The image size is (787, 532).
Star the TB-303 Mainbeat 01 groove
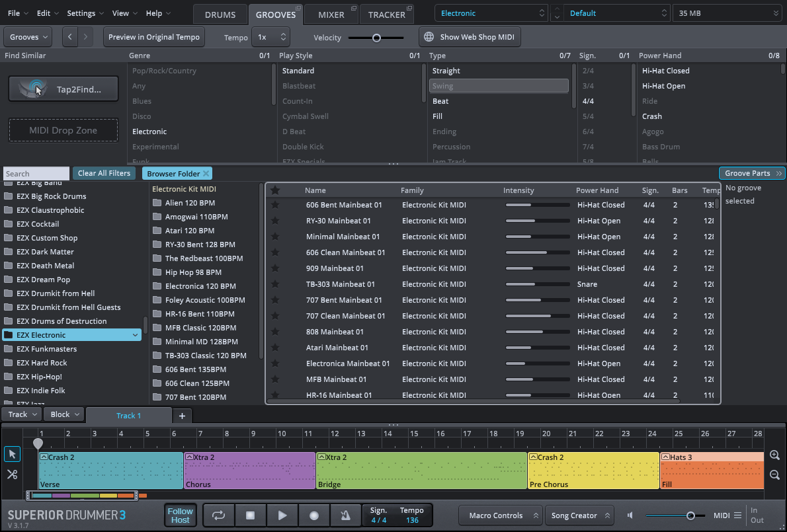pyautogui.click(x=275, y=284)
